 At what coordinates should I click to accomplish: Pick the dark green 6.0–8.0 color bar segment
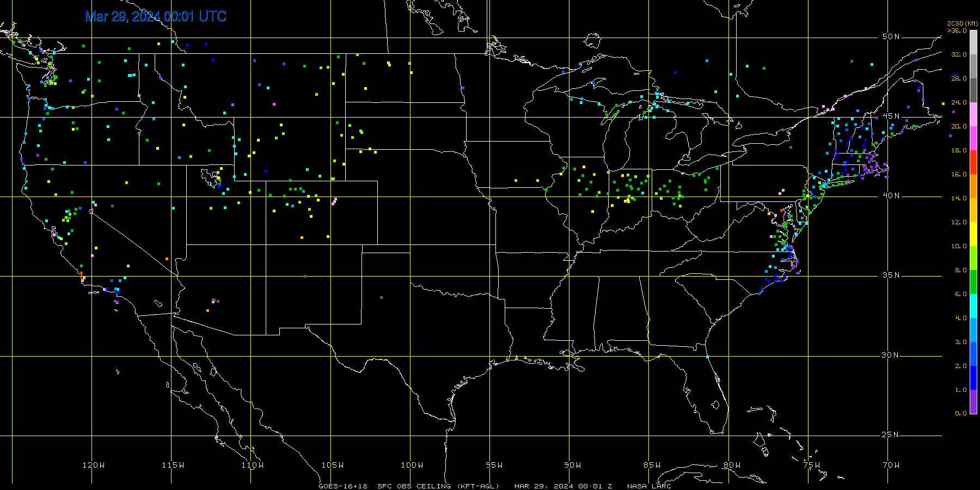point(973,282)
